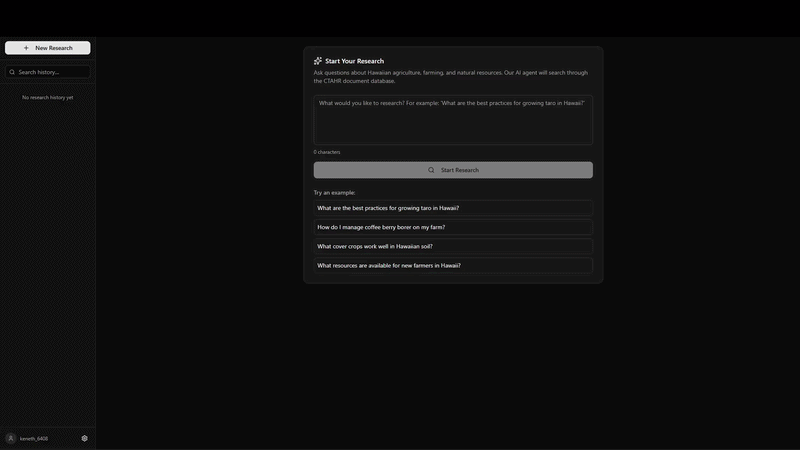Pick the cover crops in Hawaiian soil example
800x450 pixels.
tap(453, 246)
